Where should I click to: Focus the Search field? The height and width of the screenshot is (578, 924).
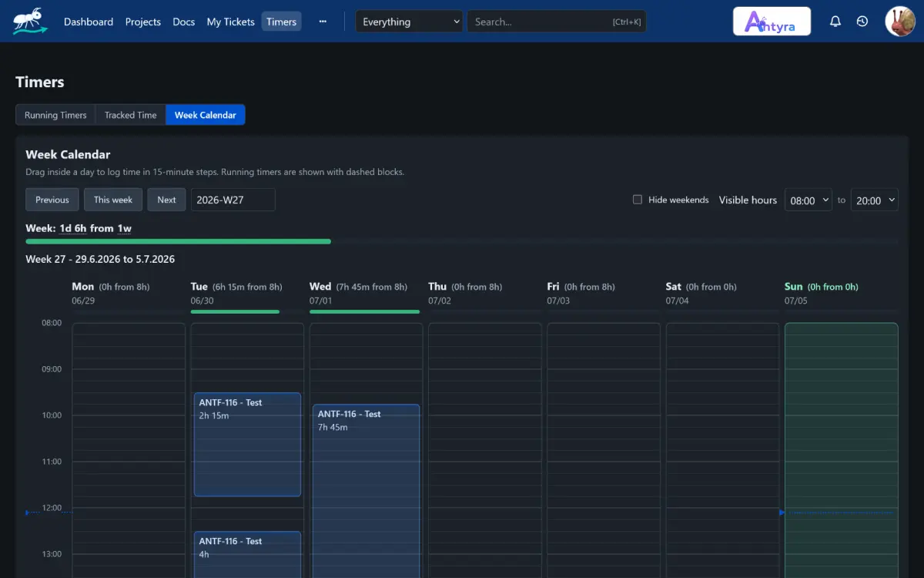(x=557, y=22)
